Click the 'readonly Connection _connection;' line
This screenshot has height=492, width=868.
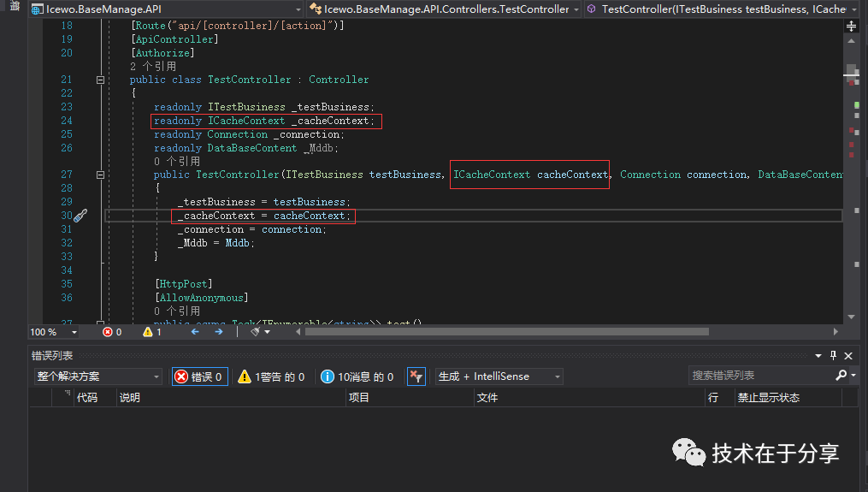pyautogui.click(x=249, y=134)
